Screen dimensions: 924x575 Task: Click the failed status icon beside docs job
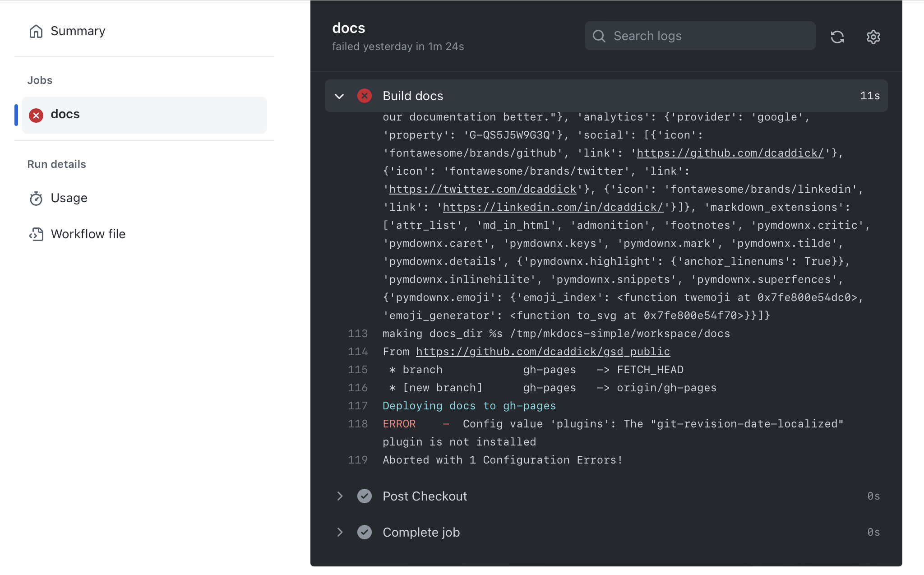[x=36, y=115]
